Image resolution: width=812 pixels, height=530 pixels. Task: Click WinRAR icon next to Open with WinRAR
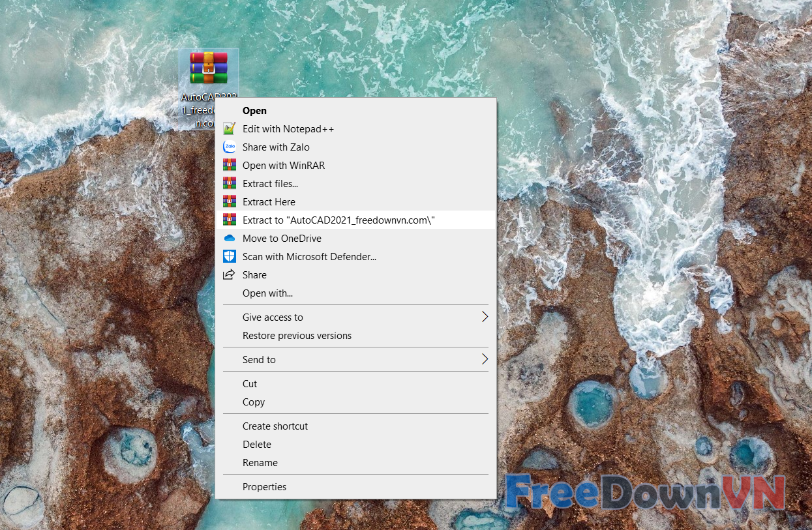click(x=229, y=166)
